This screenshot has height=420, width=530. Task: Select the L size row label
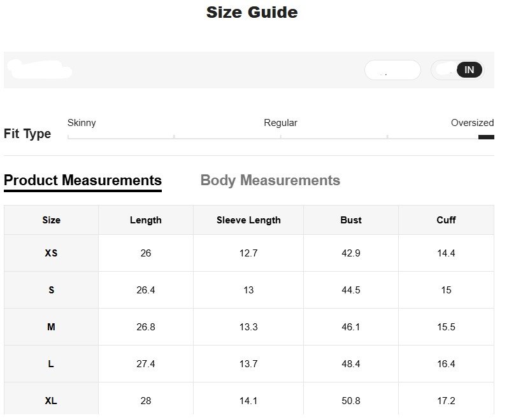(52, 364)
